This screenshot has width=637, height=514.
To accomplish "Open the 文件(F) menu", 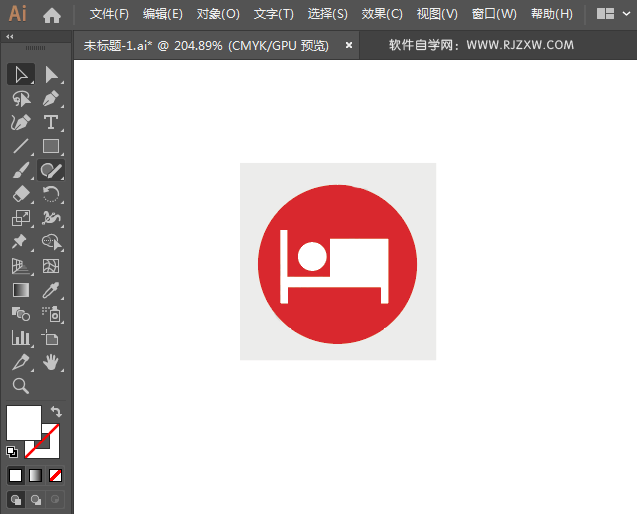I will tap(109, 14).
